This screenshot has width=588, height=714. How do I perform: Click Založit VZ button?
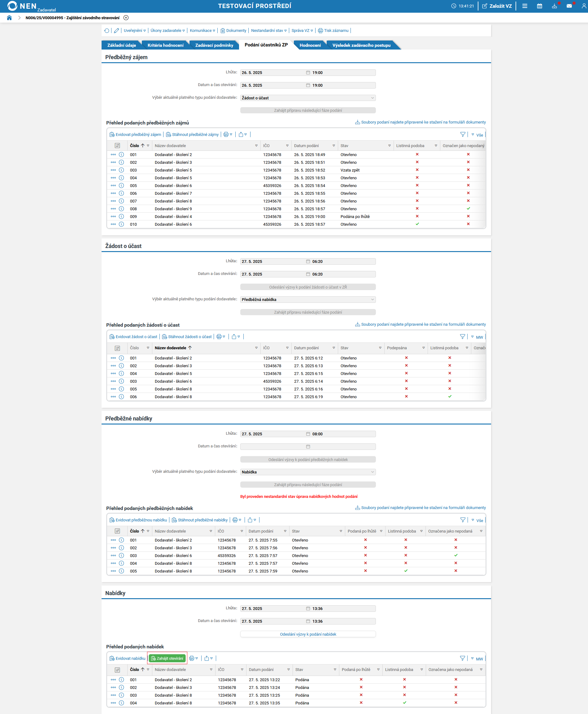497,6
